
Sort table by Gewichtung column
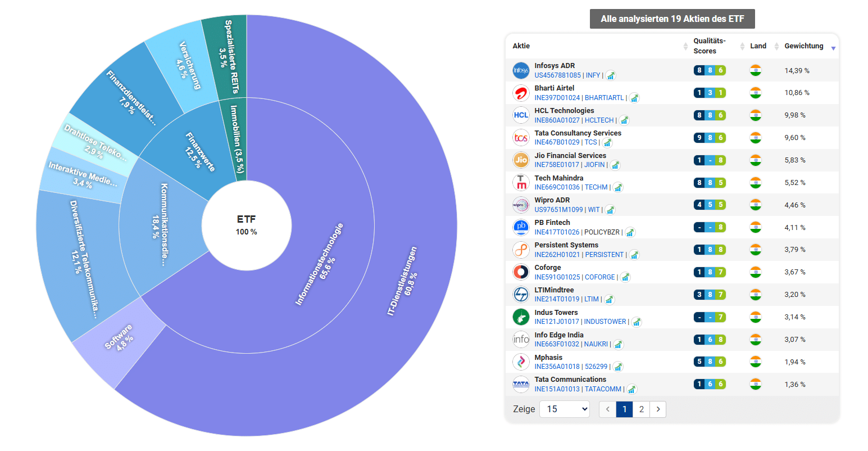click(804, 46)
